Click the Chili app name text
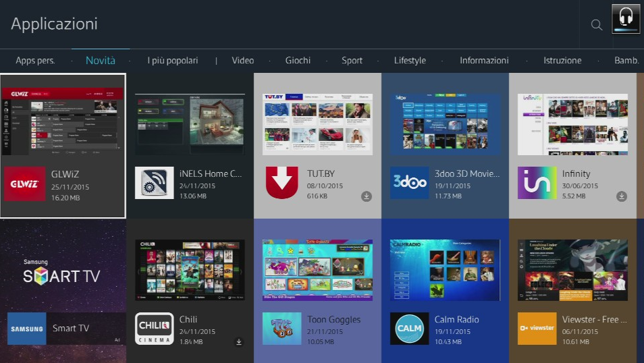Image resolution: width=644 pixels, height=363 pixels. click(188, 319)
